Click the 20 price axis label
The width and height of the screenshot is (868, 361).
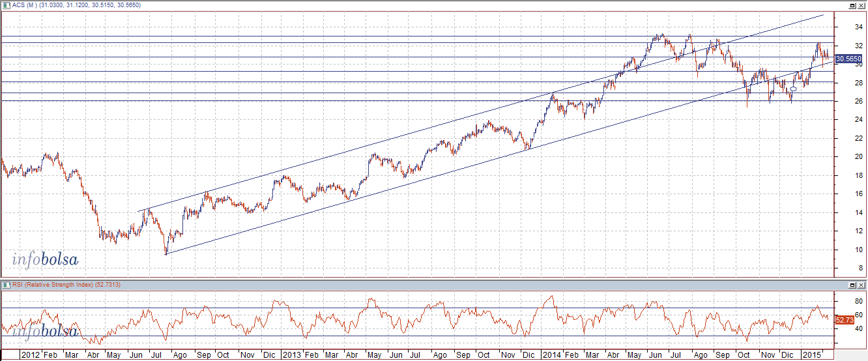tap(858, 156)
